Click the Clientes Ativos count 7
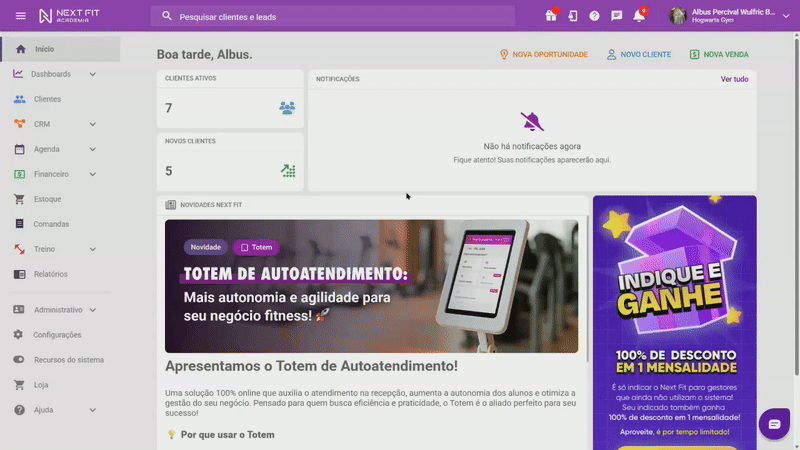 point(168,108)
